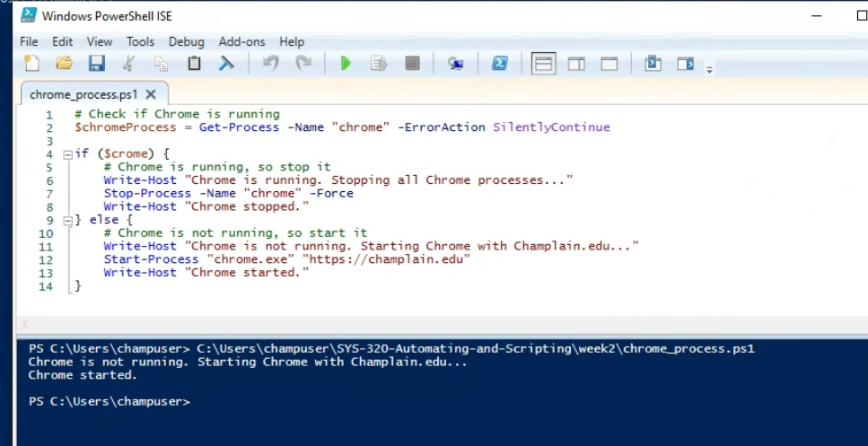This screenshot has width=868, height=446.
Task: Open the Add-ons menu
Action: pos(241,41)
